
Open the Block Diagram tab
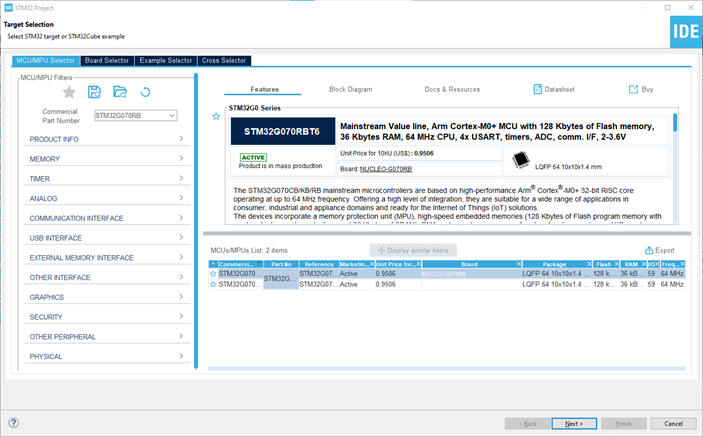point(351,89)
